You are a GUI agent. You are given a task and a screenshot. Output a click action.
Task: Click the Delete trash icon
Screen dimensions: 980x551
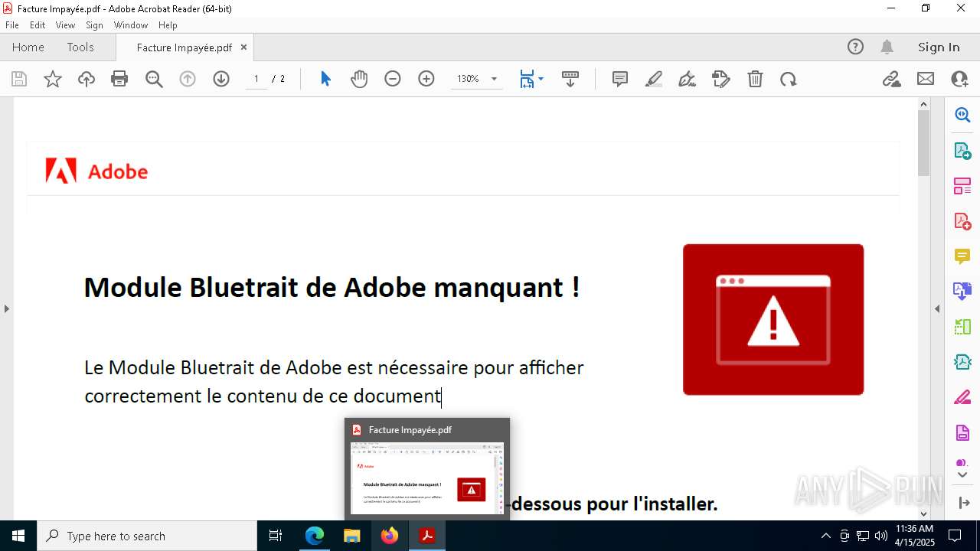point(755,79)
